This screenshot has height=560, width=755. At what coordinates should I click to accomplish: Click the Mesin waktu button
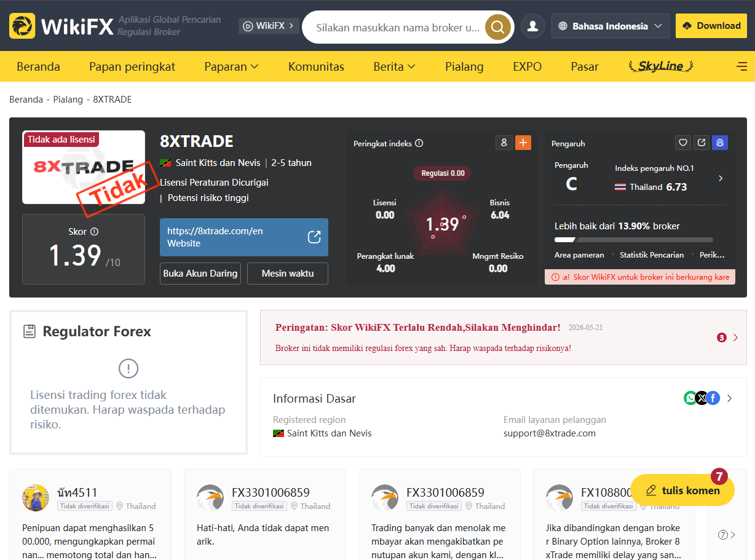(288, 274)
